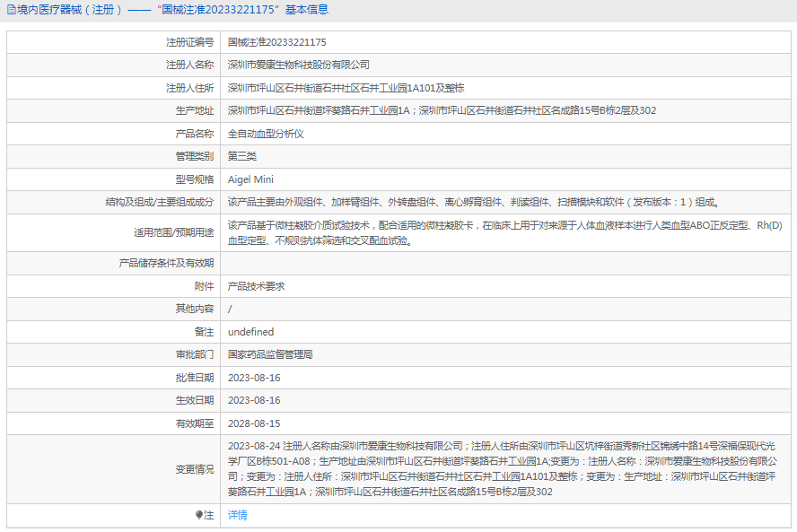Click the 批准日期 label
This screenshot has height=532, width=797.
195,378
